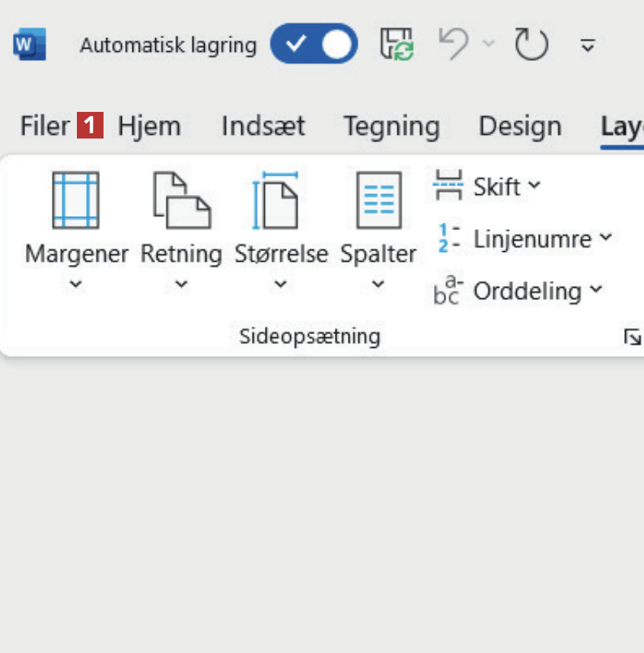This screenshot has width=644, height=653.
Task: Click the undo arrow icon
Action: pyautogui.click(x=453, y=44)
